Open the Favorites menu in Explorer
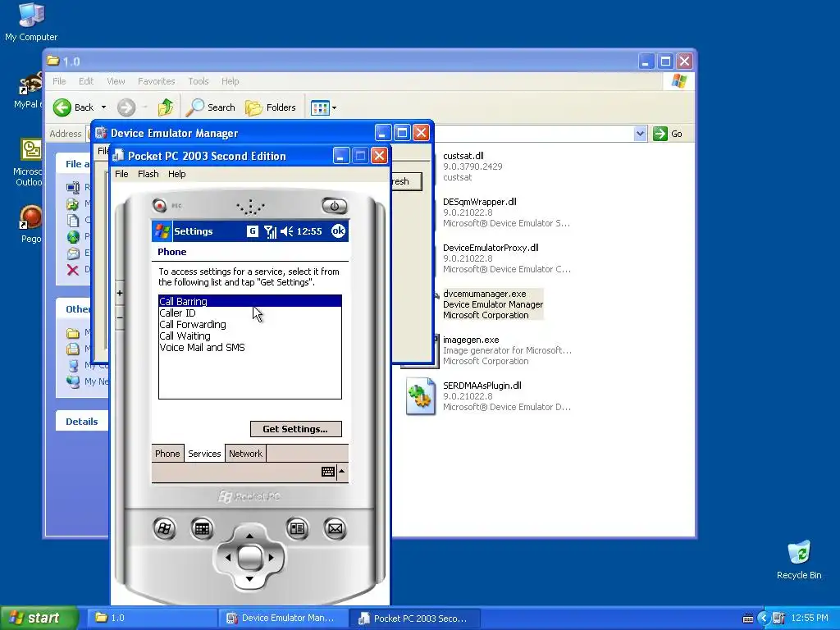Screen dimensions: 840x630 coord(157,81)
